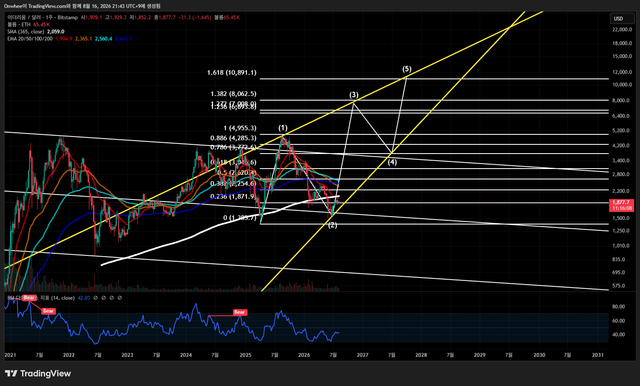Click the snapshot header text mentioning TradingView.com
The height and width of the screenshot is (386, 640).
click(x=82, y=6)
